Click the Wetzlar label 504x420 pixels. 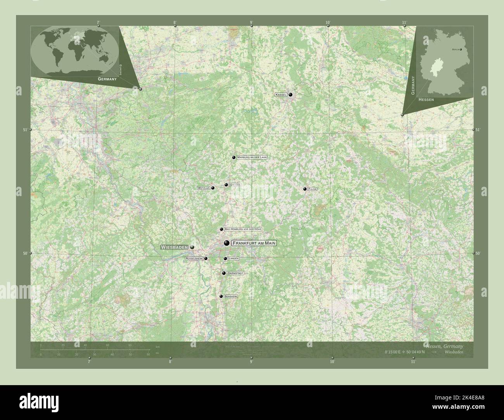(204, 188)
